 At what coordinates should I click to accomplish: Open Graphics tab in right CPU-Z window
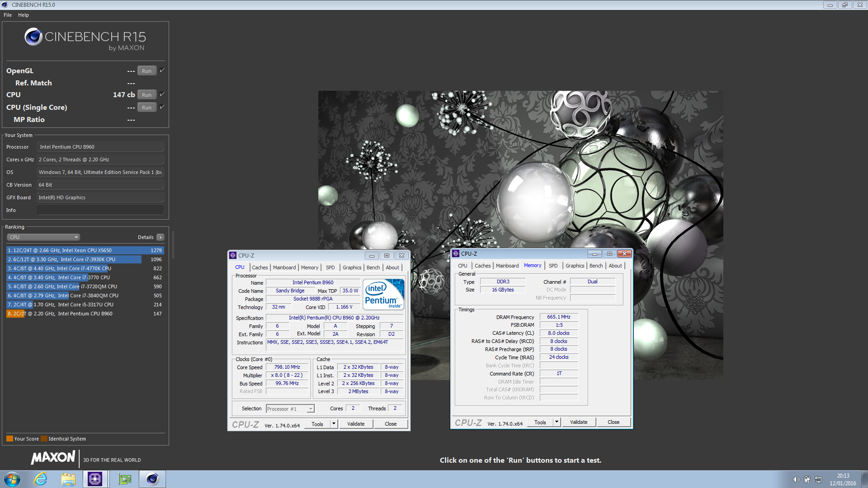point(575,266)
